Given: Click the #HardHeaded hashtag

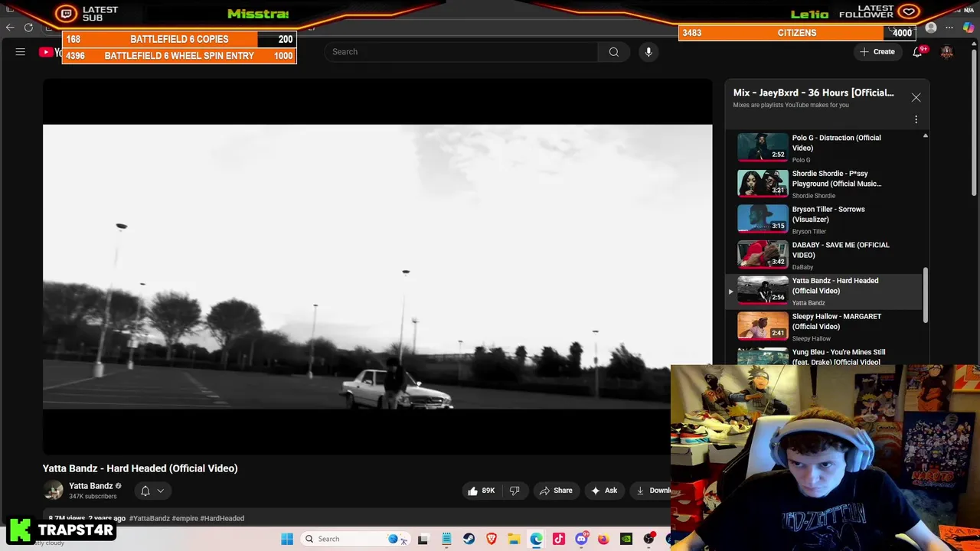Looking at the screenshot, I should 222,518.
